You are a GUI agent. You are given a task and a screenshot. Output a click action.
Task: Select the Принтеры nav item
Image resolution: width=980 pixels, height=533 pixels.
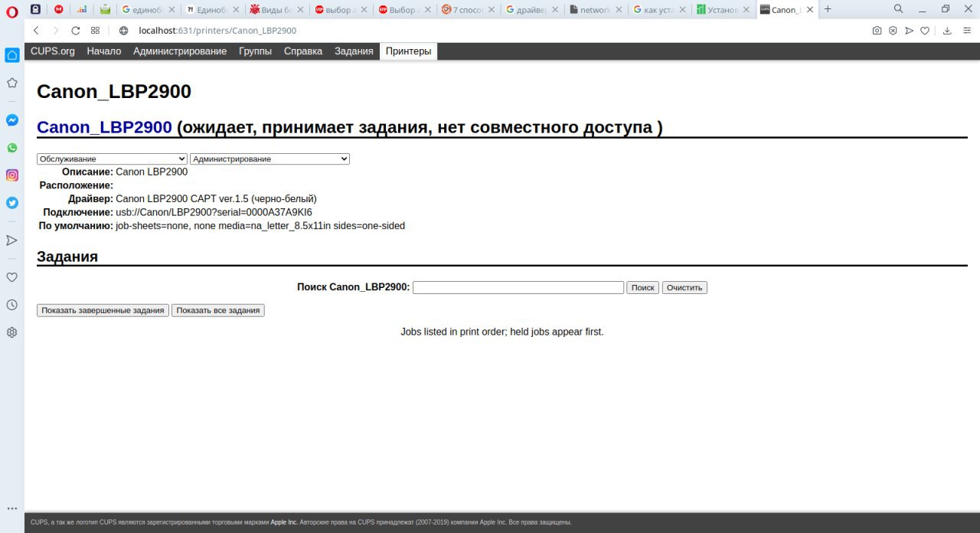[x=409, y=51]
